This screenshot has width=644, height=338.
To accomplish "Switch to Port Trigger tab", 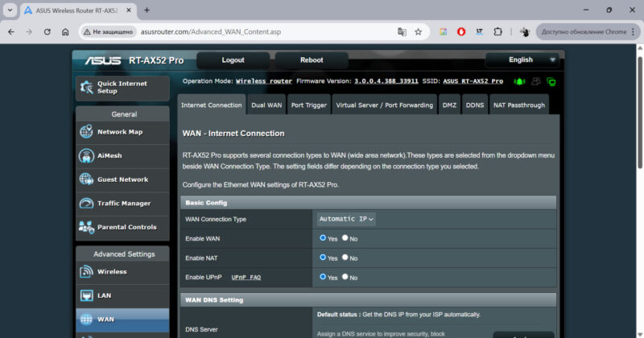I will click(x=309, y=105).
